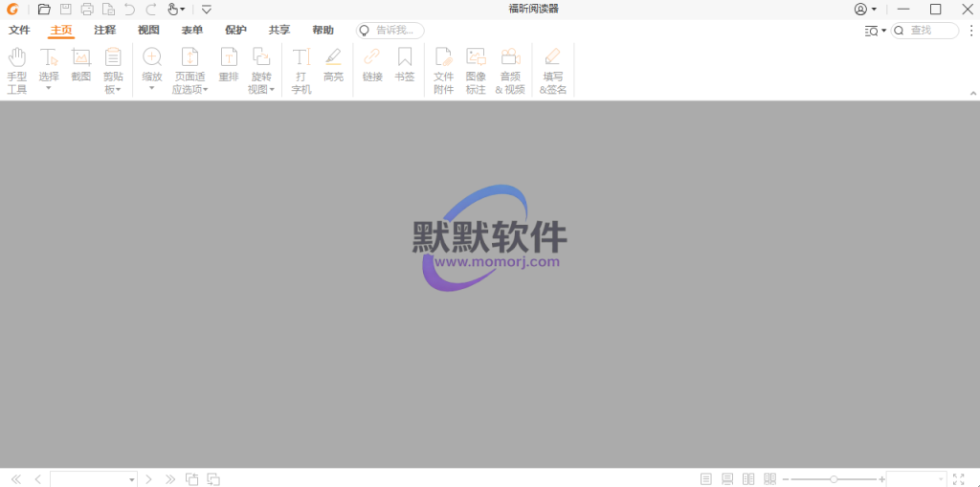The image size is (980, 487).
Task: Toggle single page view mode in status bar
Action: point(706,478)
